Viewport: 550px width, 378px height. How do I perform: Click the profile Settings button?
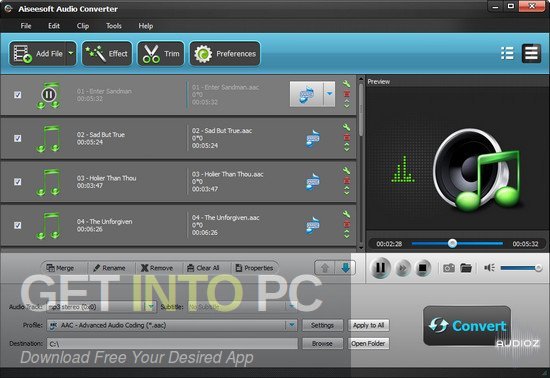(x=322, y=325)
